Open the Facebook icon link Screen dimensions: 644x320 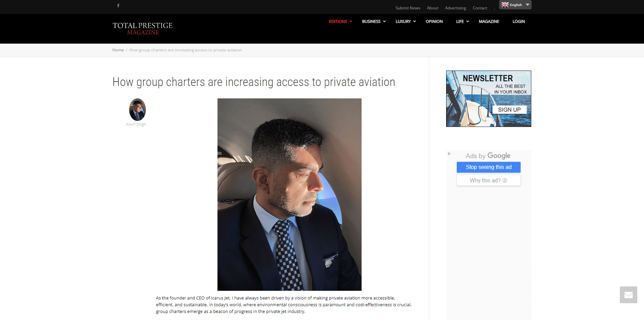point(118,6)
